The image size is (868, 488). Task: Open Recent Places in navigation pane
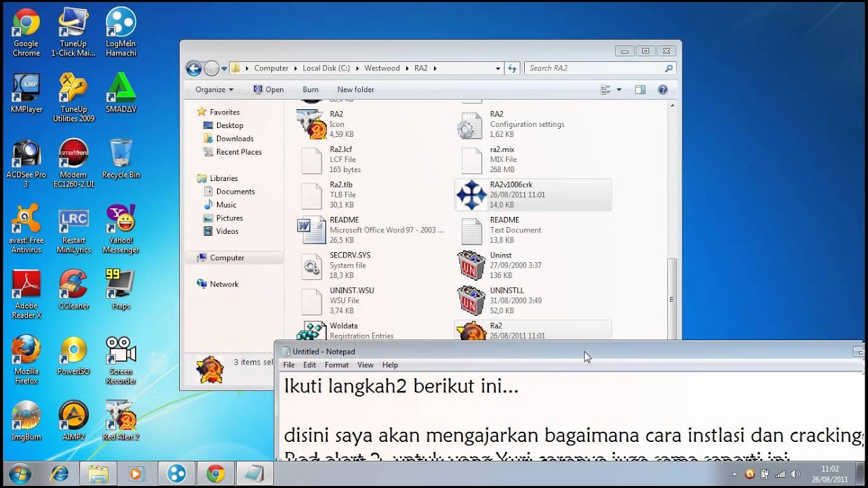tap(239, 152)
